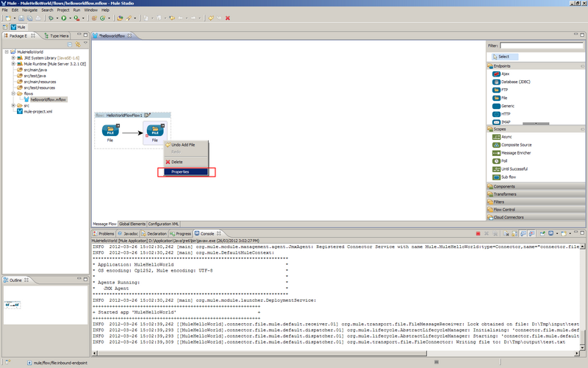588x368 pixels.
Task: Click the red X toolbar icon
Action: pos(228,18)
